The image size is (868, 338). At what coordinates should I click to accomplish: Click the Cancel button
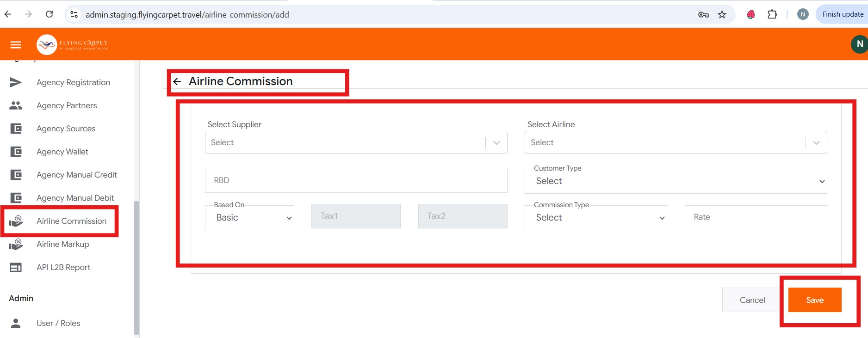click(x=752, y=300)
